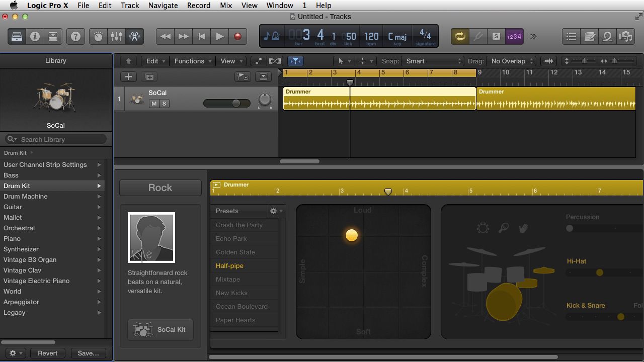Open the Snap Smart dropdown

pos(433,61)
